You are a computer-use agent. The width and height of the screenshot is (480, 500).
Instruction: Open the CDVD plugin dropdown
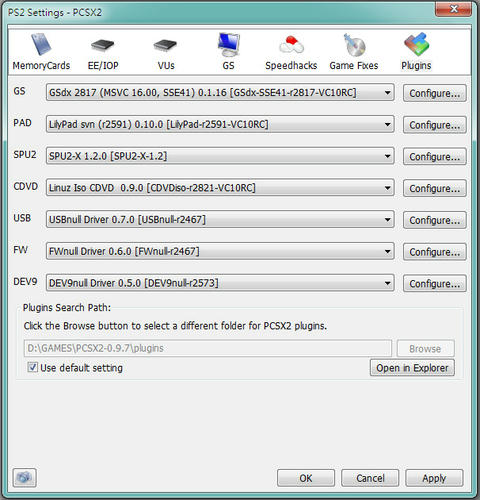pyautogui.click(x=220, y=188)
